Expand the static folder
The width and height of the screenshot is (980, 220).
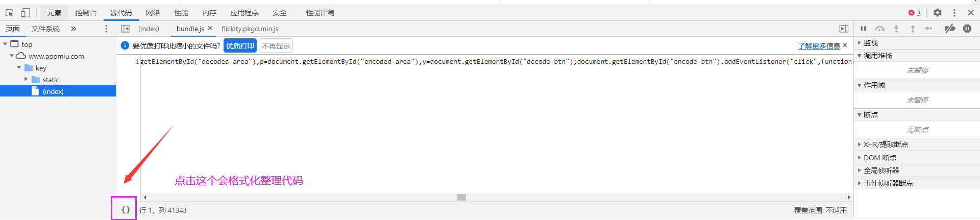(27, 79)
